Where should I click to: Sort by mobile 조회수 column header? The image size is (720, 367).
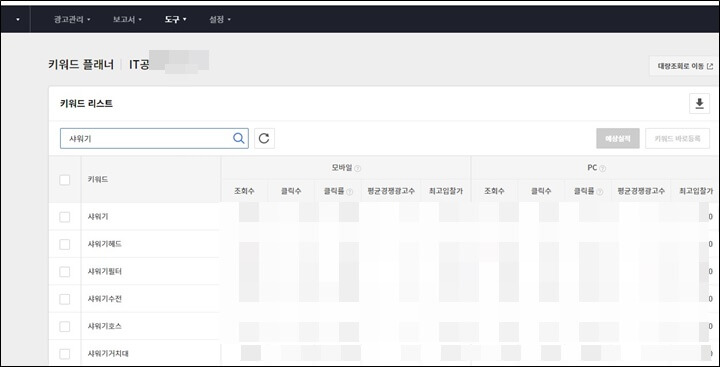click(244, 192)
